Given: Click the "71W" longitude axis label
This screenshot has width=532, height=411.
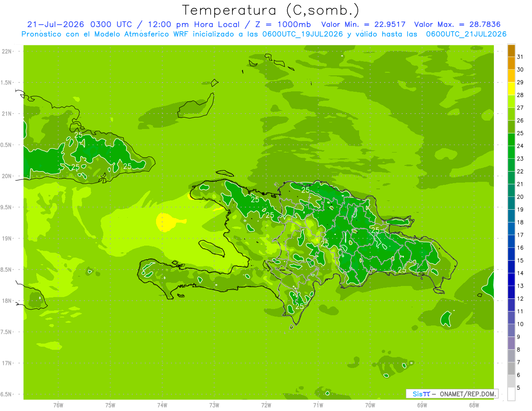Looking at the screenshot, I should 318,405.
